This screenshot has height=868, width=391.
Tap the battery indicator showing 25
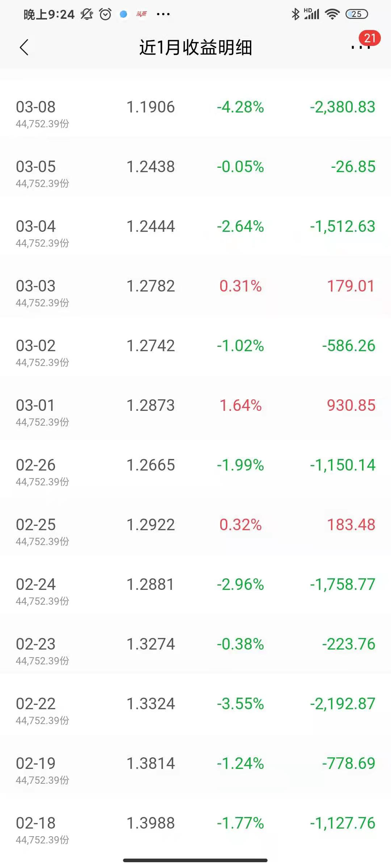(x=357, y=14)
